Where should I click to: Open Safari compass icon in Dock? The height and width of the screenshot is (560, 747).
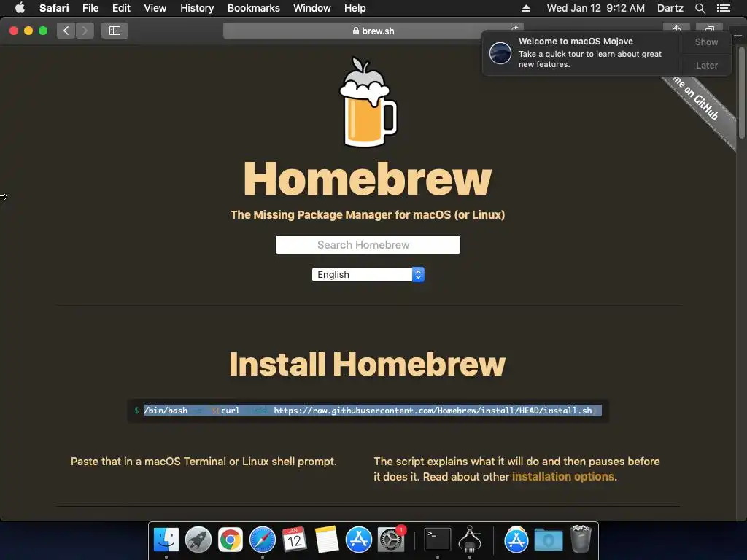point(263,540)
